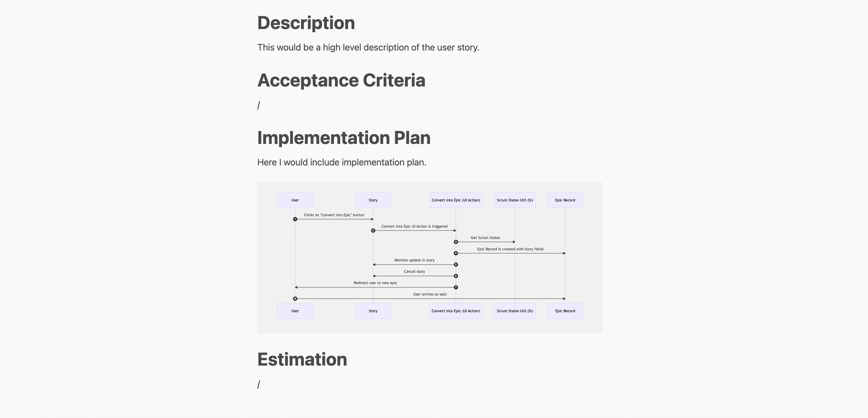Click the step 7 numbered marker
This screenshot has width=868, height=418.
pos(456,287)
